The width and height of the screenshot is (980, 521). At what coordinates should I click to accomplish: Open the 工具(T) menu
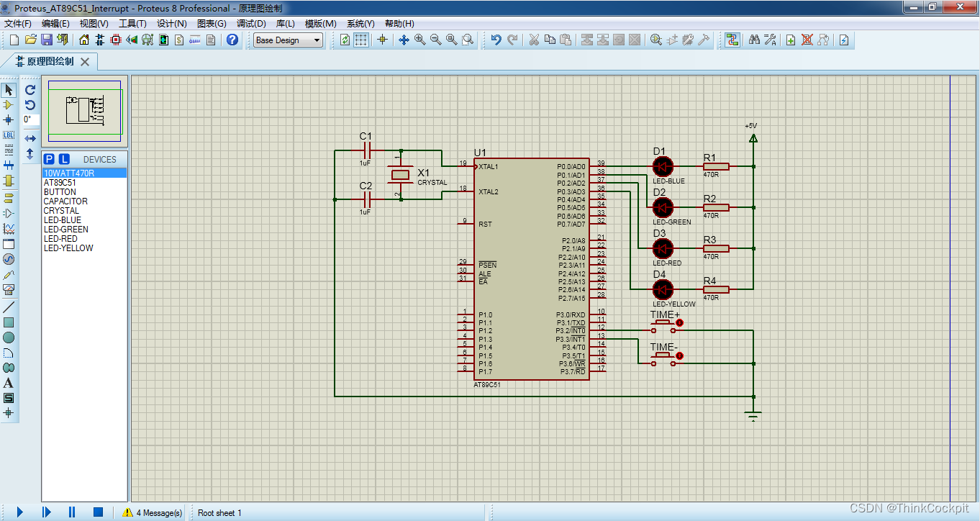[x=132, y=24]
